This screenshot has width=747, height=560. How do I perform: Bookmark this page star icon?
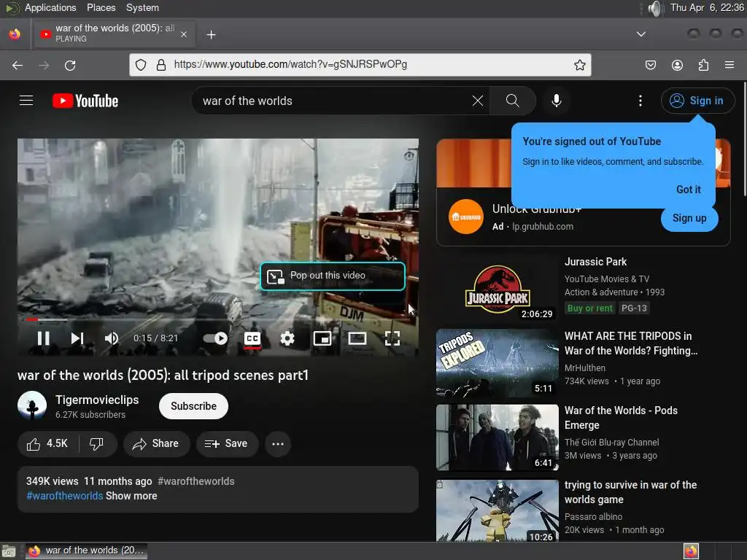579,65
